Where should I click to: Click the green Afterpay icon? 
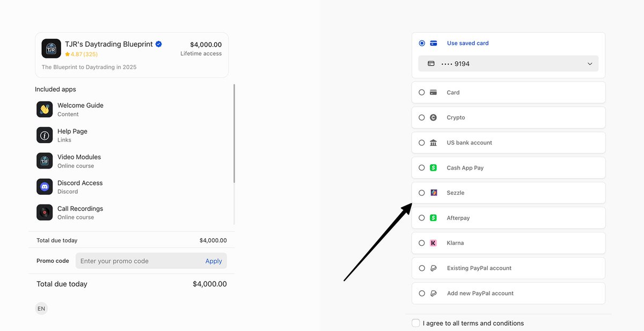[x=434, y=218]
